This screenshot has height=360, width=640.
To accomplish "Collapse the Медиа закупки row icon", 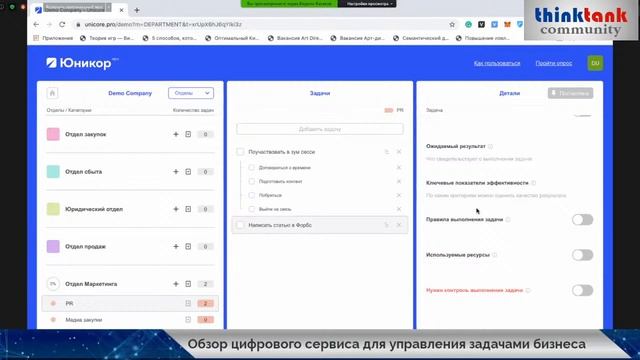I will pos(188,320).
